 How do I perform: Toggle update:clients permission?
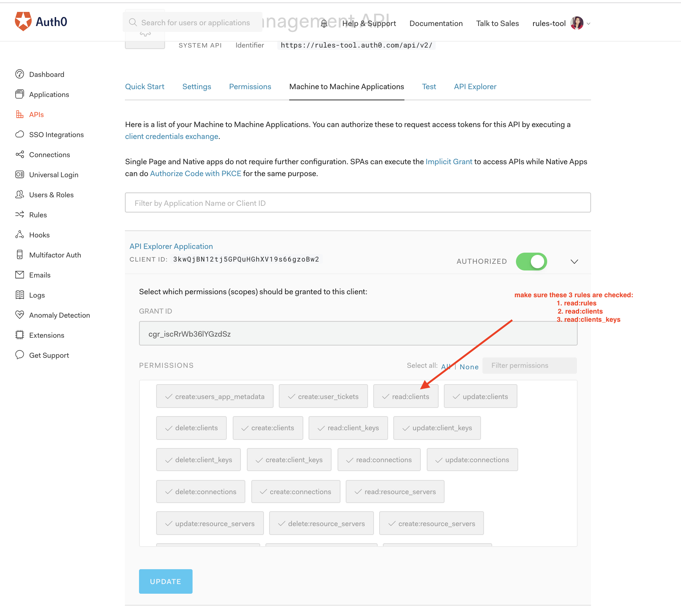click(x=481, y=396)
